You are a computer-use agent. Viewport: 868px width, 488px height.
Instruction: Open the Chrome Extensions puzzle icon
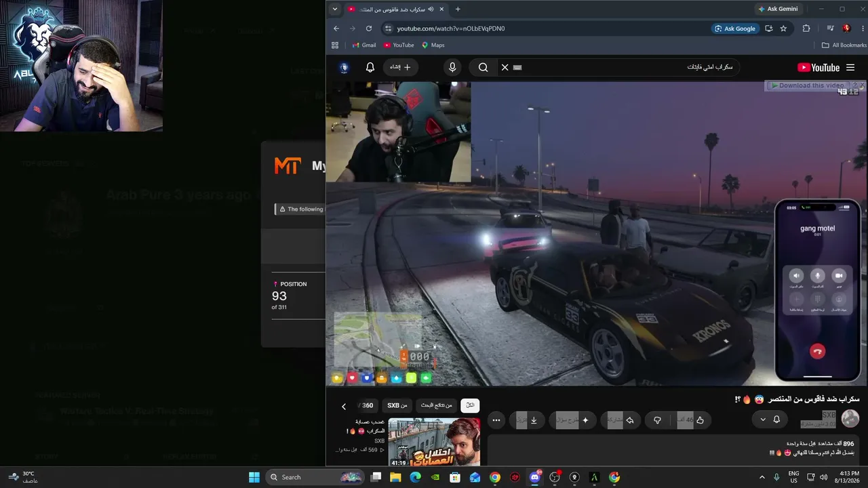click(806, 28)
